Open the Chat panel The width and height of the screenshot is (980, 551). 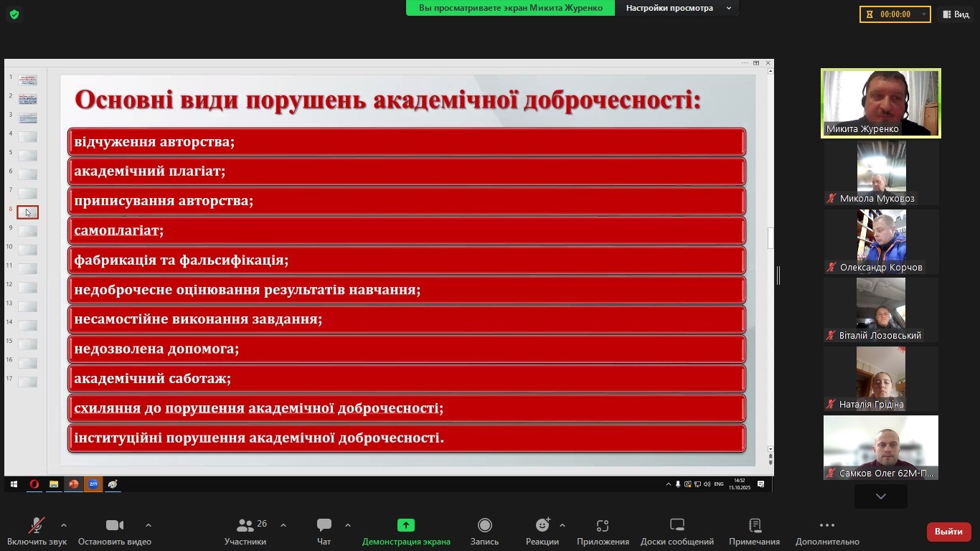pyautogui.click(x=324, y=526)
